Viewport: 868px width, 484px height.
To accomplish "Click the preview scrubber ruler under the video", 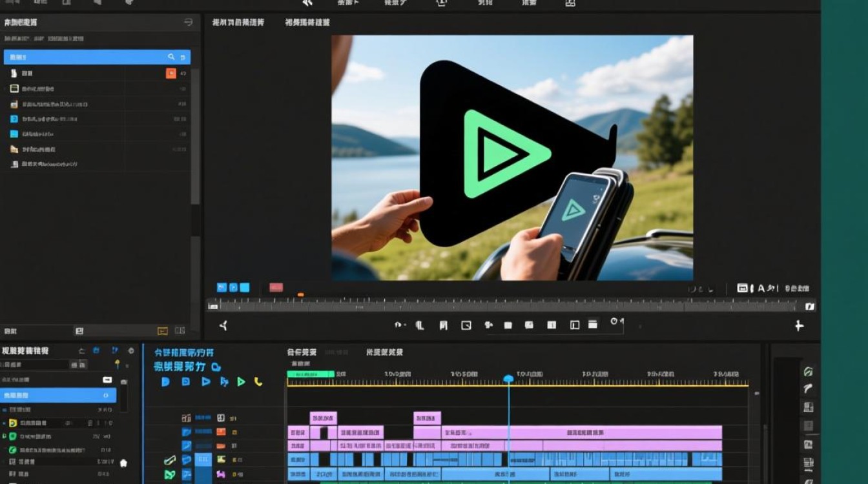I will tap(512, 305).
